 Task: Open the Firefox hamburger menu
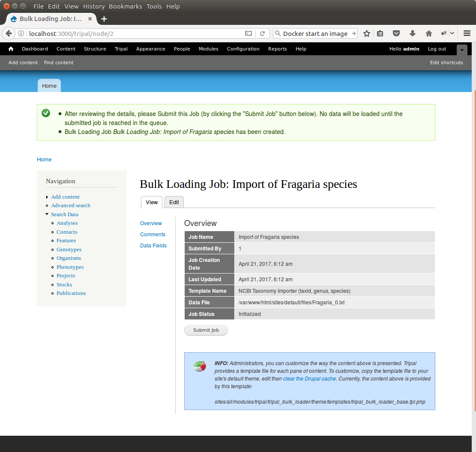click(x=467, y=33)
